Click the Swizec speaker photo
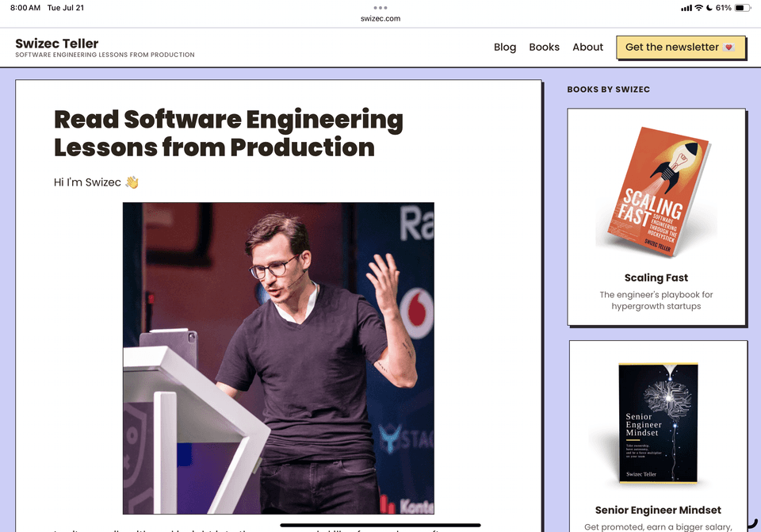761x532 pixels. [278, 358]
